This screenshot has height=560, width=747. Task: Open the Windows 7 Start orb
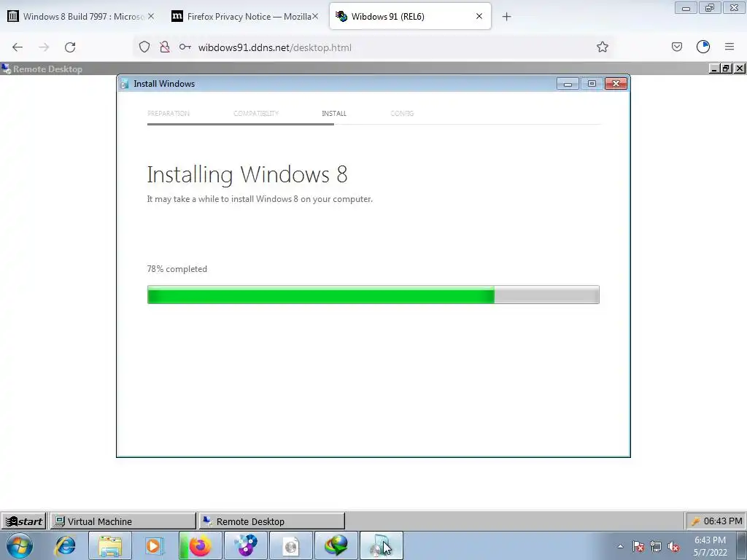tap(20, 545)
